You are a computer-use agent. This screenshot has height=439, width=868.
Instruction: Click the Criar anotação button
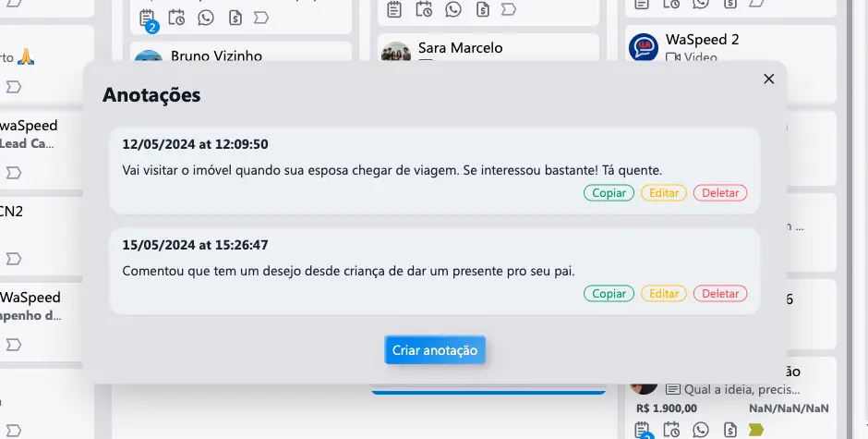pos(435,350)
